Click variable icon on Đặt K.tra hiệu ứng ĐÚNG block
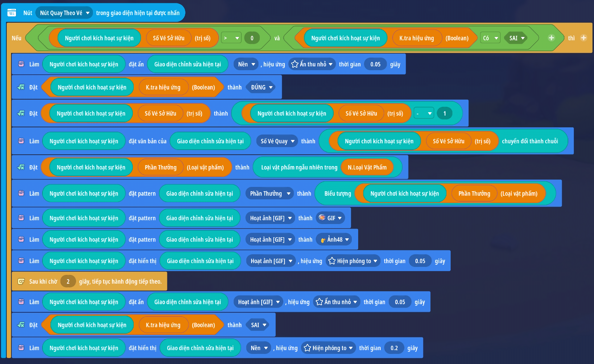Screen dimensions: 594x364 pyautogui.click(x=21, y=87)
